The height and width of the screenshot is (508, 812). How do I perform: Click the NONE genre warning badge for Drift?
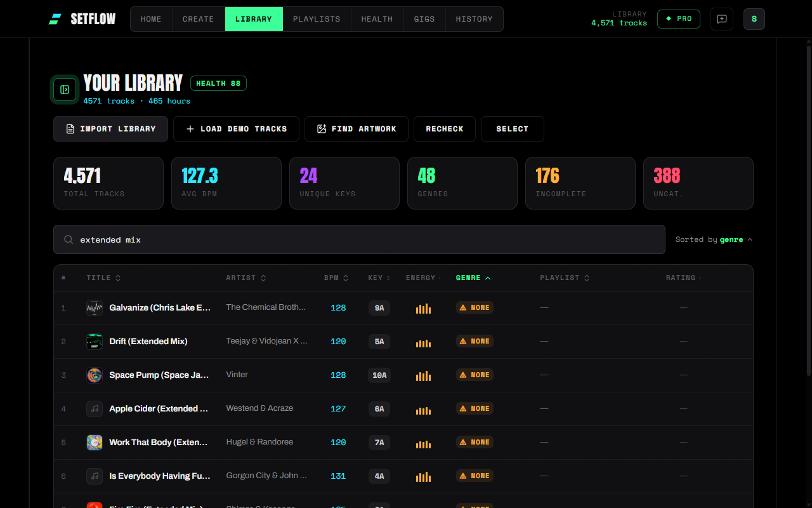coord(475,341)
